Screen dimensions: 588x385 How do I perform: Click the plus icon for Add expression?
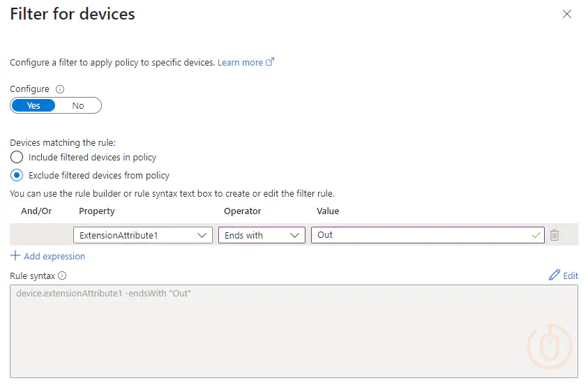[x=15, y=256]
